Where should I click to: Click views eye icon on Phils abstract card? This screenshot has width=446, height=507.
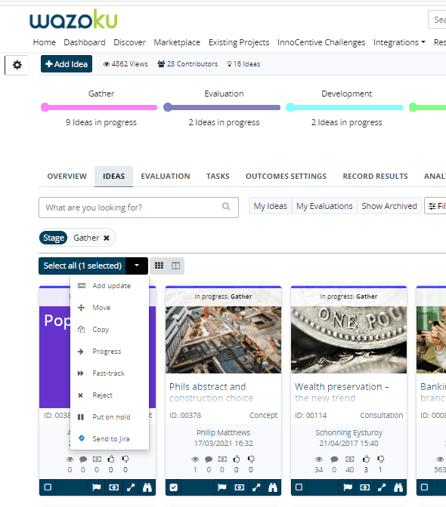tap(195, 459)
